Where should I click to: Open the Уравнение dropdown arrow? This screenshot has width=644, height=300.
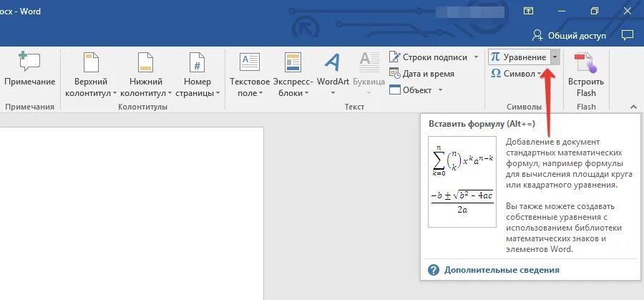[x=555, y=57]
